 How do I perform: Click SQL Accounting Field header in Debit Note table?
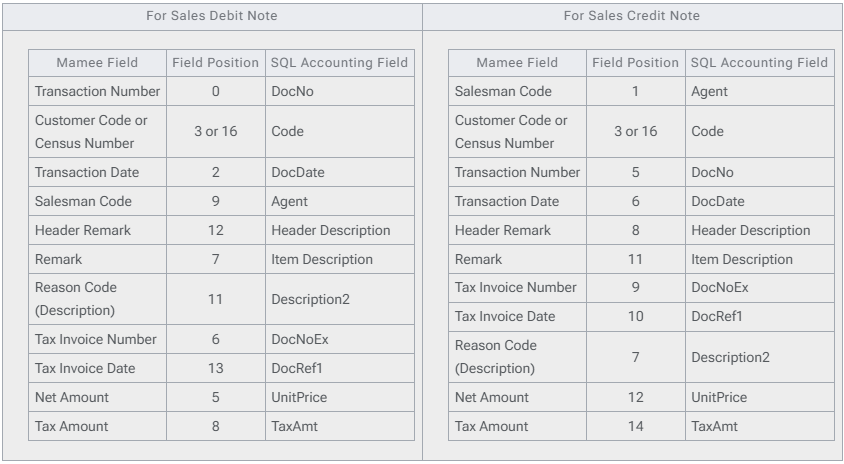(x=339, y=63)
